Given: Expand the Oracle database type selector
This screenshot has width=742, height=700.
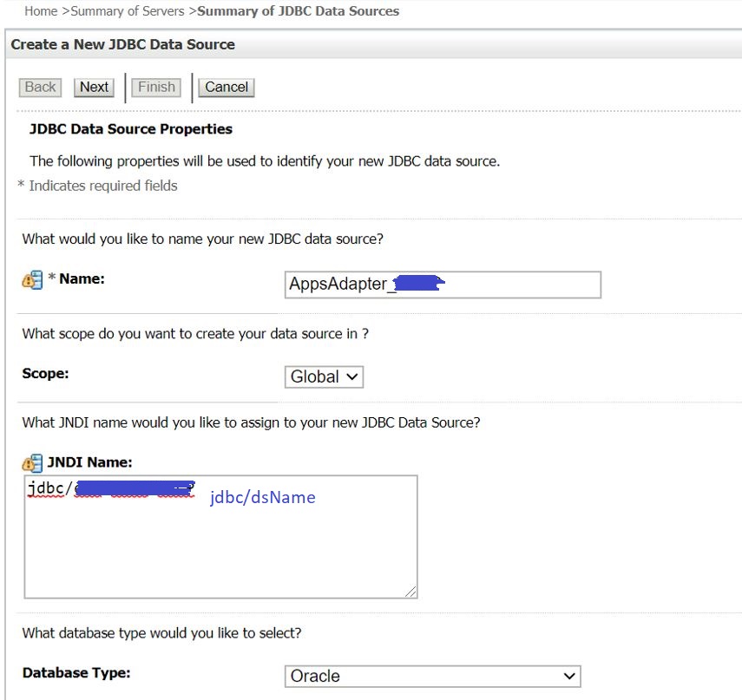Looking at the screenshot, I should point(568,676).
